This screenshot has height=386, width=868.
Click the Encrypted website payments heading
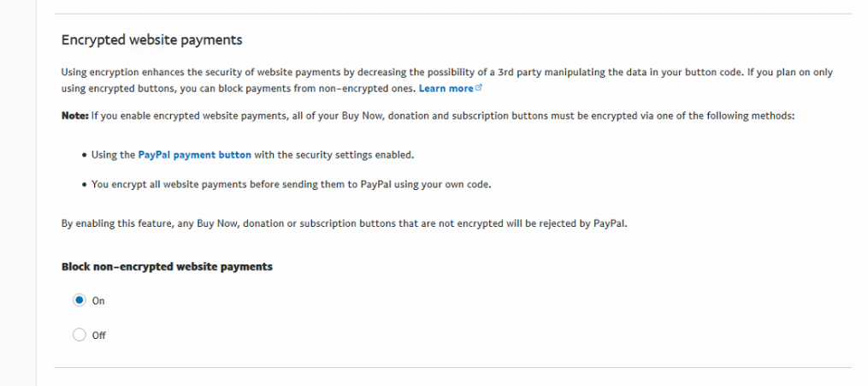(152, 39)
